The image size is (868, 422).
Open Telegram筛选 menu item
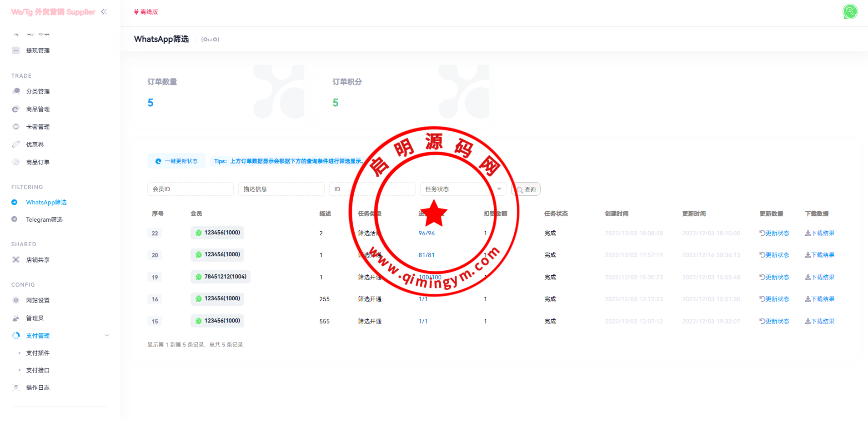pos(44,219)
